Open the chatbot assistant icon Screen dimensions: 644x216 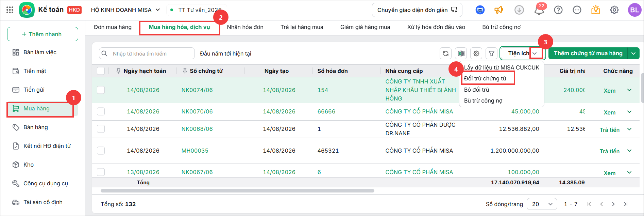pyautogui.click(x=480, y=10)
